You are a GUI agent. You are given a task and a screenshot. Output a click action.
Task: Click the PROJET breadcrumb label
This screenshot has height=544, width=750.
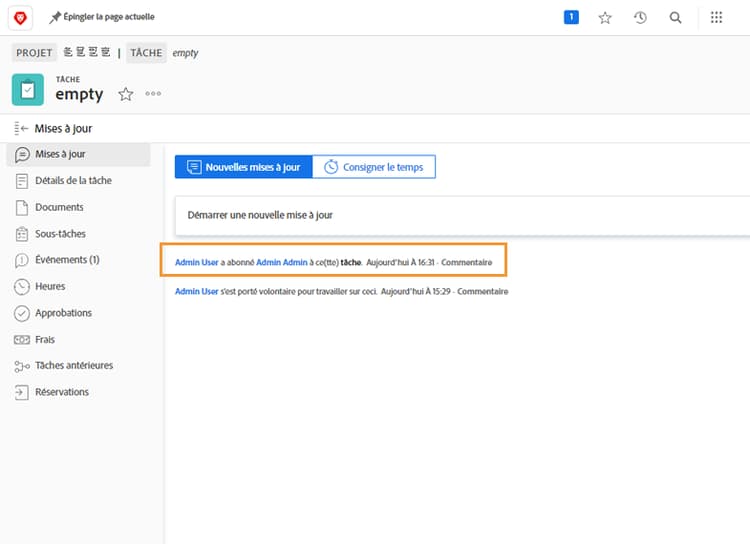point(34,53)
